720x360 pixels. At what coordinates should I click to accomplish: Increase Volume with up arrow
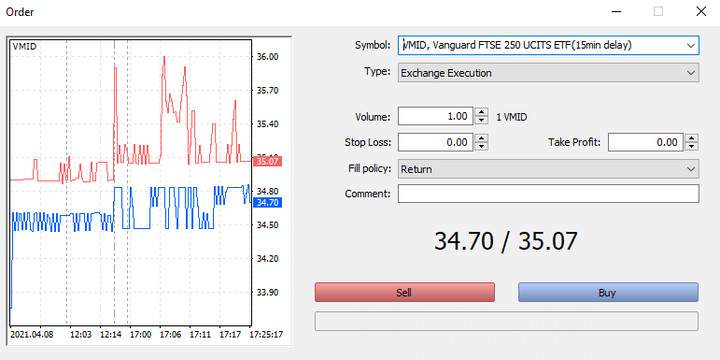click(481, 112)
